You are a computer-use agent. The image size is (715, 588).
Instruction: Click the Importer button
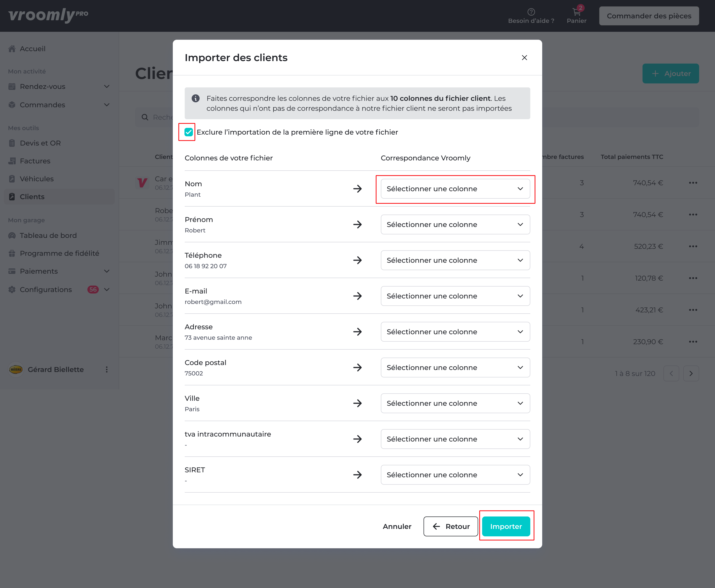(506, 526)
